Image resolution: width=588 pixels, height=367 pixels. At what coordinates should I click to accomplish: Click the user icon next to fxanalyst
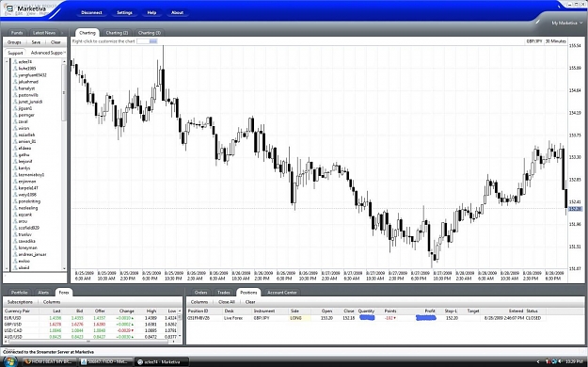coord(15,88)
